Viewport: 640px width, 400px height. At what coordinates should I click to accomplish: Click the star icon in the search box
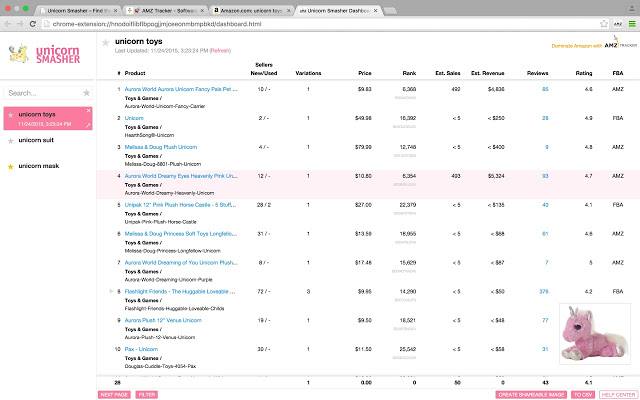(x=87, y=93)
